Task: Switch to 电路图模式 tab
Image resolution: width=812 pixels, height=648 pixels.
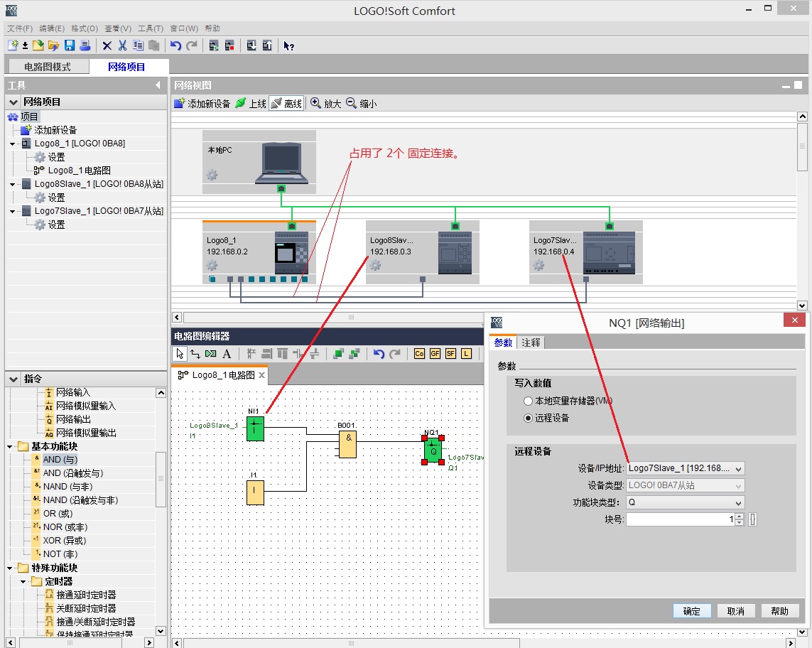Action: 47,67
